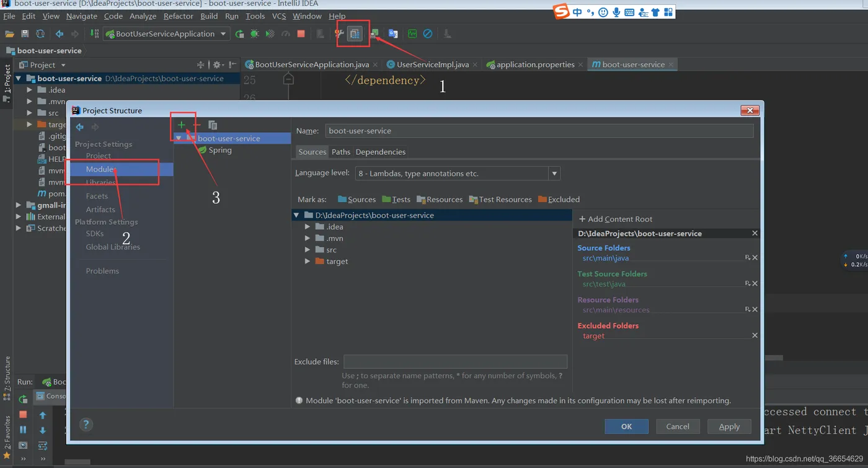Run with coverage icon in toolbar

[x=270, y=34]
